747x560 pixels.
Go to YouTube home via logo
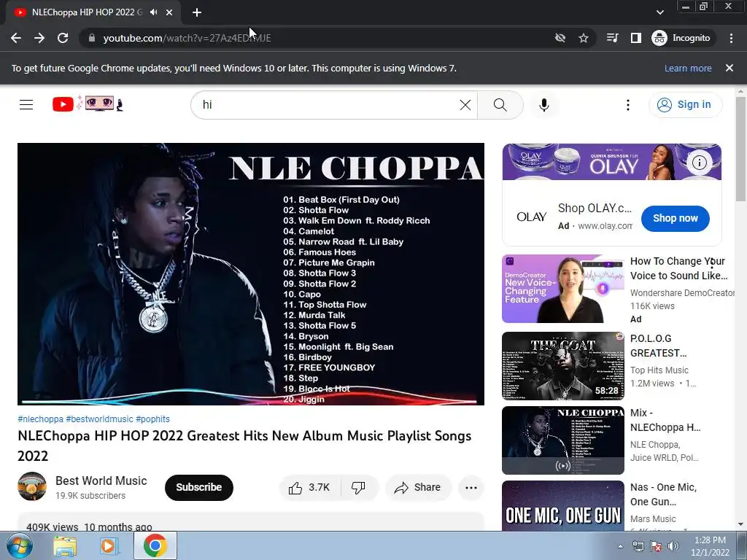(88, 104)
